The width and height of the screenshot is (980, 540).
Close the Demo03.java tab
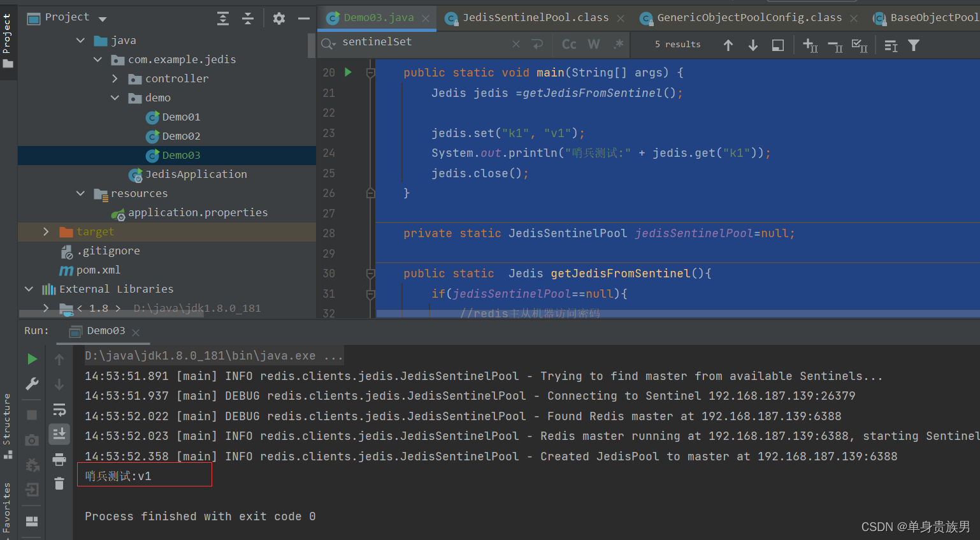click(x=426, y=18)
